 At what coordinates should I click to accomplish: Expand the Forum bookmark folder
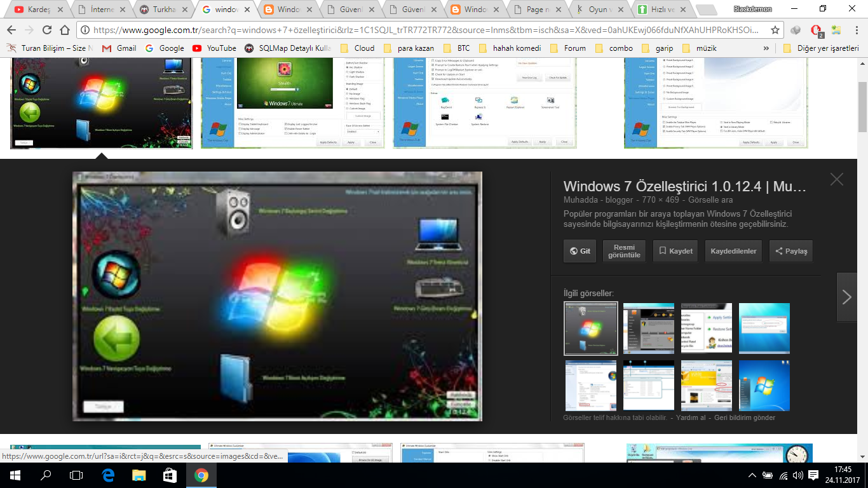(568, 48)
